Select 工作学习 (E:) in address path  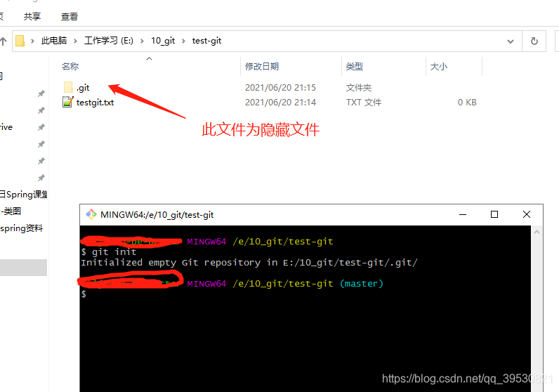(108, 41)
